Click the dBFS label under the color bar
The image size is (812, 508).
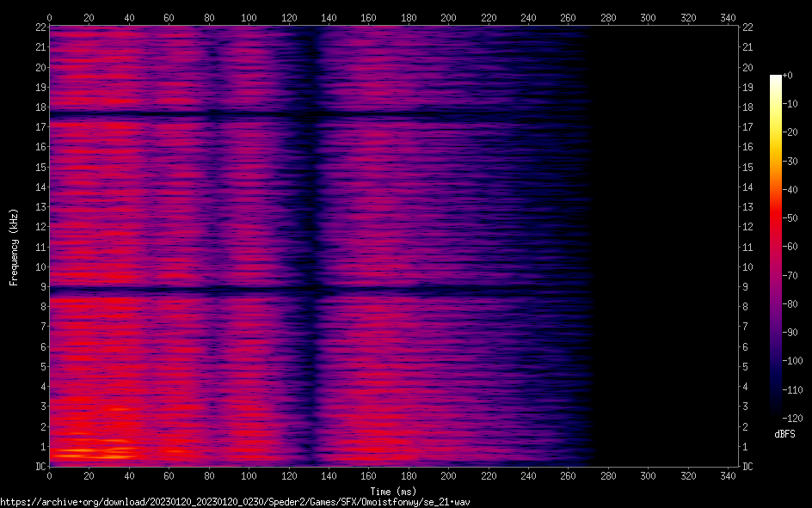point(784,434)
